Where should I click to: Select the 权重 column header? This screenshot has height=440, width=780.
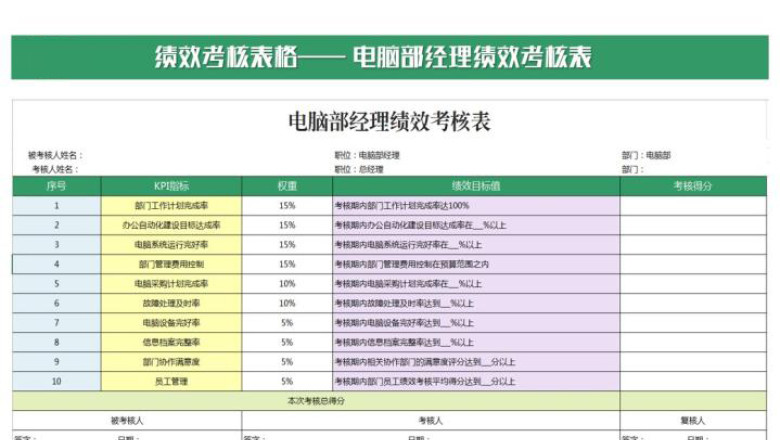pos(287,186)
